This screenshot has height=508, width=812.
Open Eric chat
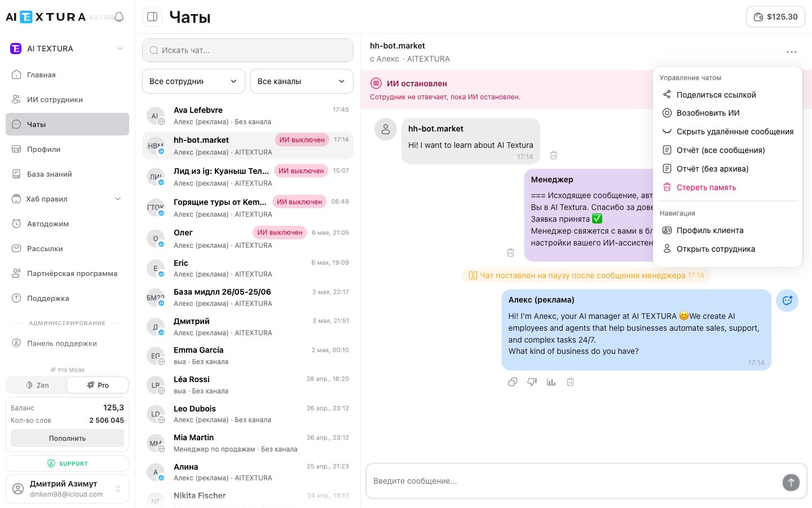coord(248,269)
